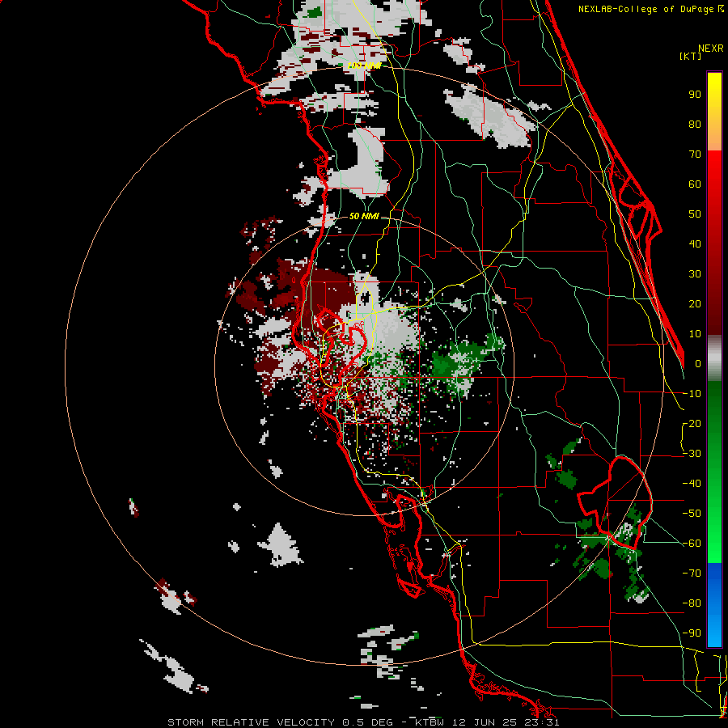Click the 30 value on the velocity scale
This screenshot has width=728, height=728.
coord(695,274)
